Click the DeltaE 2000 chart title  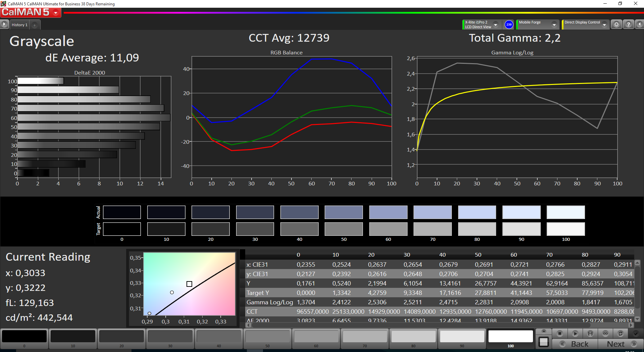pyautogui.click(x=90, y=73)
